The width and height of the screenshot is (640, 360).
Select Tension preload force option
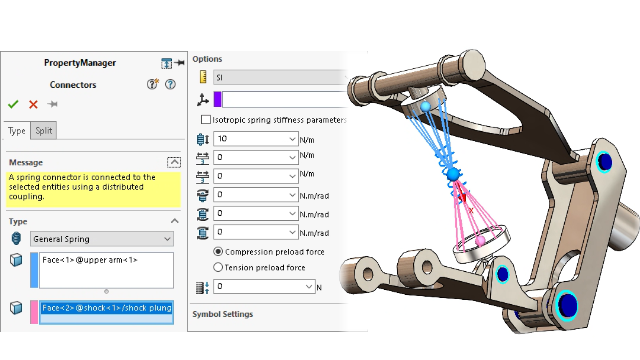218,267
